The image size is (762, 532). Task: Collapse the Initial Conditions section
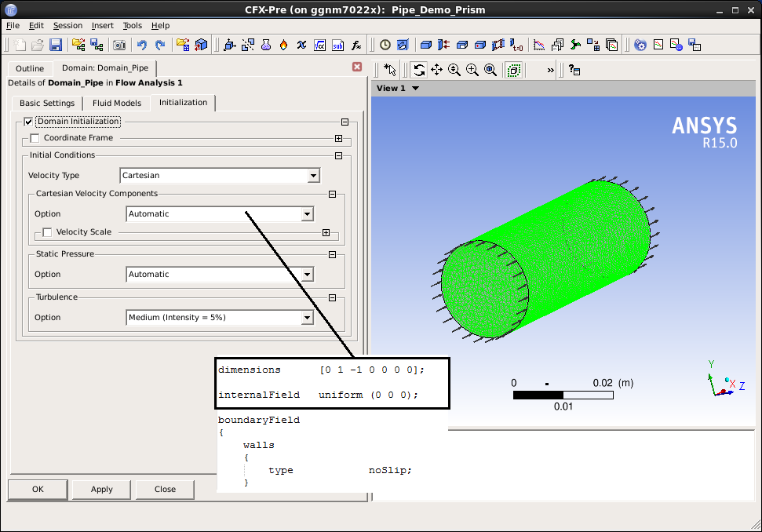(339, 155)
